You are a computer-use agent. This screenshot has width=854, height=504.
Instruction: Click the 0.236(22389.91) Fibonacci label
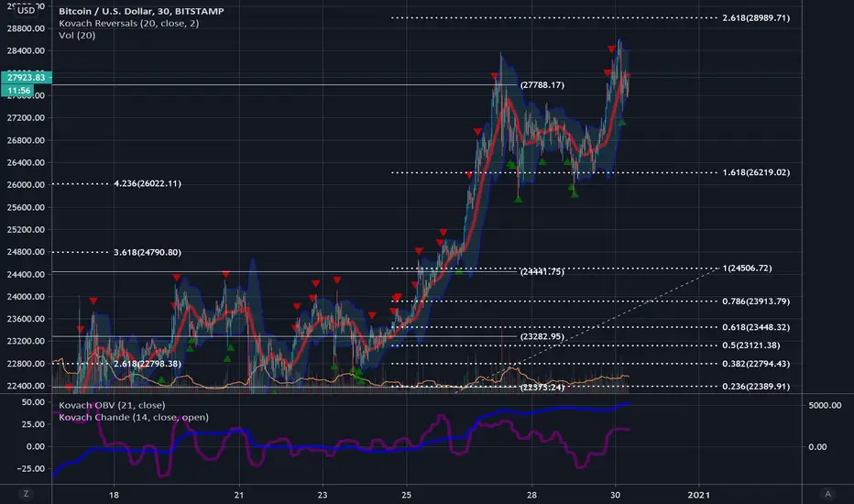pyautogui.click(x=756, y=387)
